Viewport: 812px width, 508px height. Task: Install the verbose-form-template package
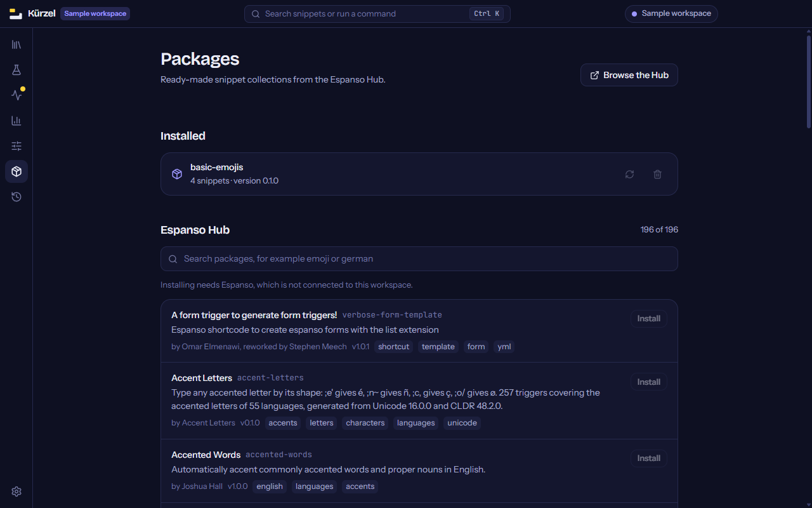coord(649,319)
